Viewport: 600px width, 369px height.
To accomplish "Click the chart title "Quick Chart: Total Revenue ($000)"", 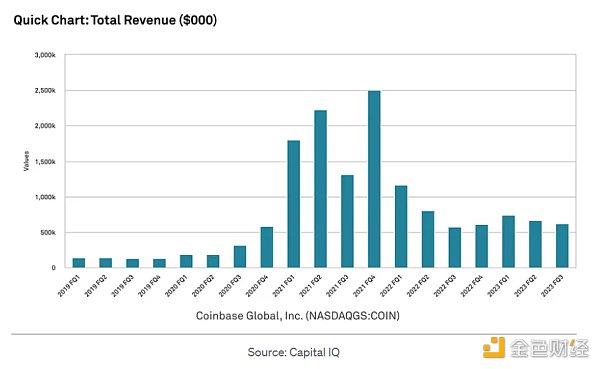I will point(115,20).
